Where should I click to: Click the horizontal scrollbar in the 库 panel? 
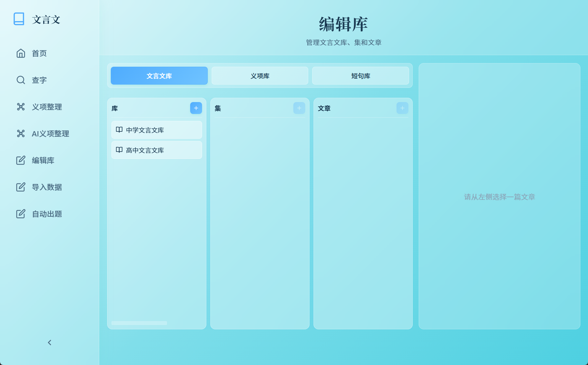[139, 323]
